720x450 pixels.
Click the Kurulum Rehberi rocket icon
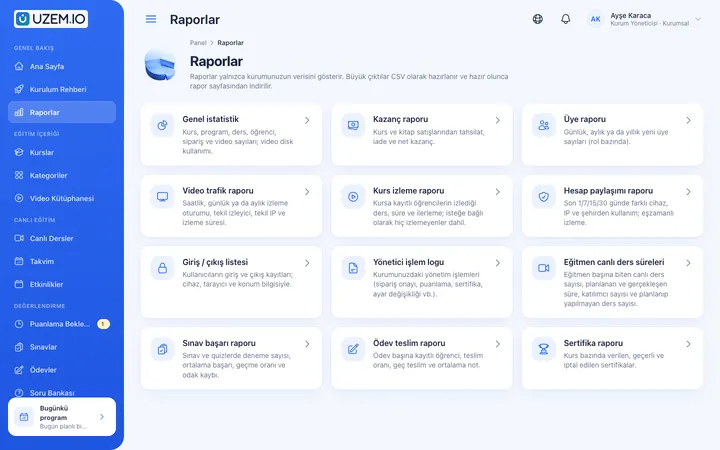[x=19, y=89]
